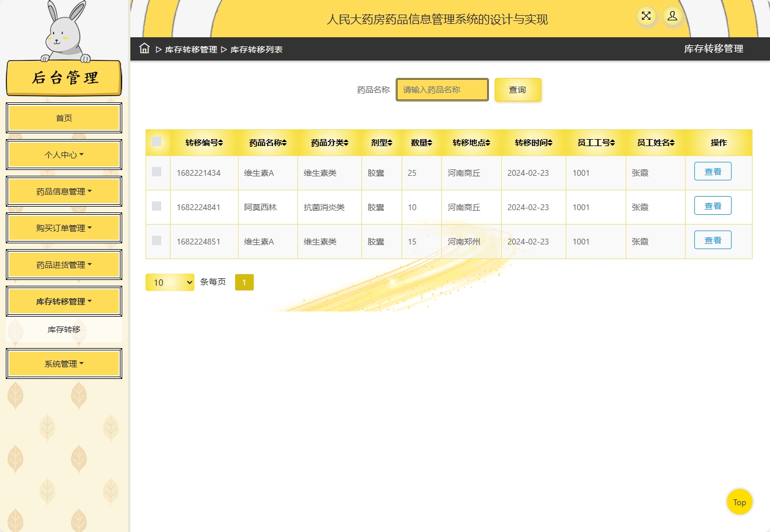The image size is (770, 532).
Task: Expand the 个人中心 sidebar menu
Action: pyautogui.click(x=64, y=154)
